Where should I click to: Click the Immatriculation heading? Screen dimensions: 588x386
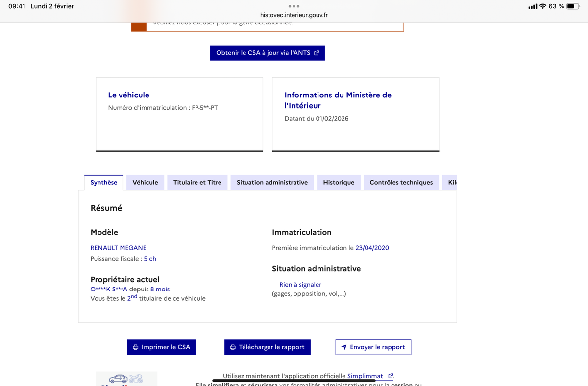302,232
